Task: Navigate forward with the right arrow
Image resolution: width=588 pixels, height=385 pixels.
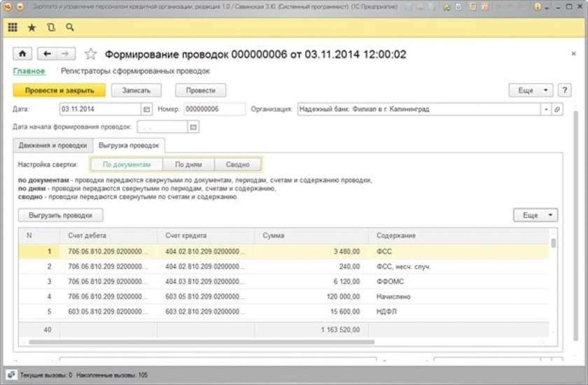Action: (66, 54)
